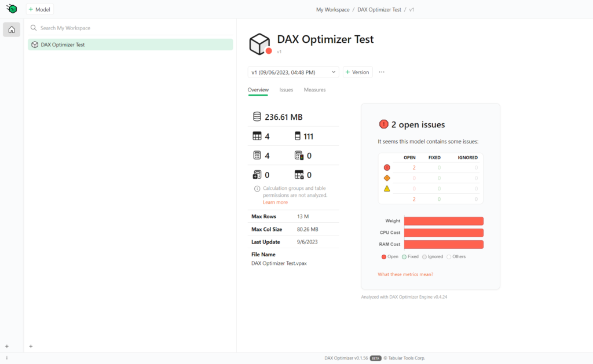Switch to the Issues tab

(286, 90)
